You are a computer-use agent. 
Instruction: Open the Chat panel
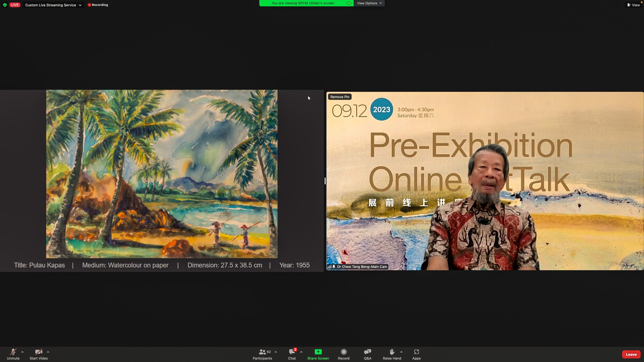click(x=292, y=352)
